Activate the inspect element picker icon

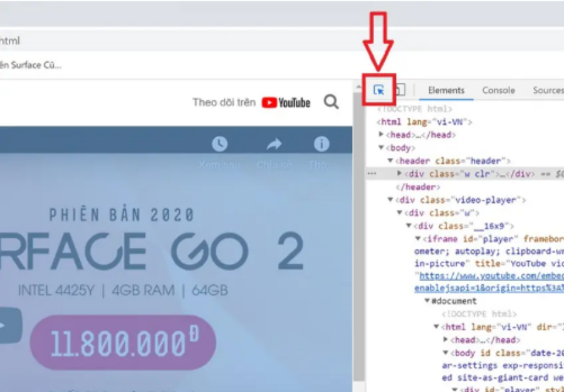(x=379, y=90)
